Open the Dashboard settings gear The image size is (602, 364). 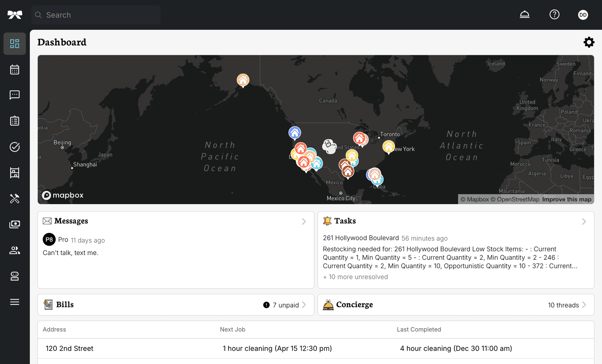(x=589, y=42)
